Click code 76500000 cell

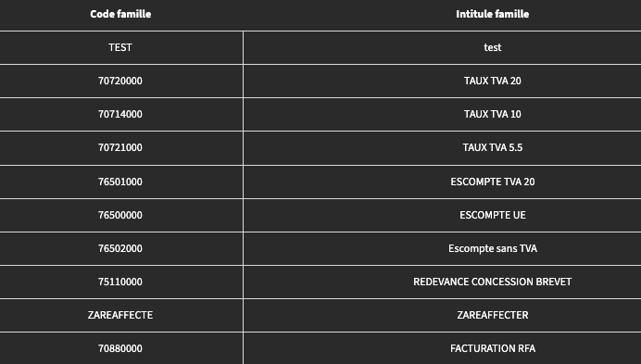(x=120, y=215)
